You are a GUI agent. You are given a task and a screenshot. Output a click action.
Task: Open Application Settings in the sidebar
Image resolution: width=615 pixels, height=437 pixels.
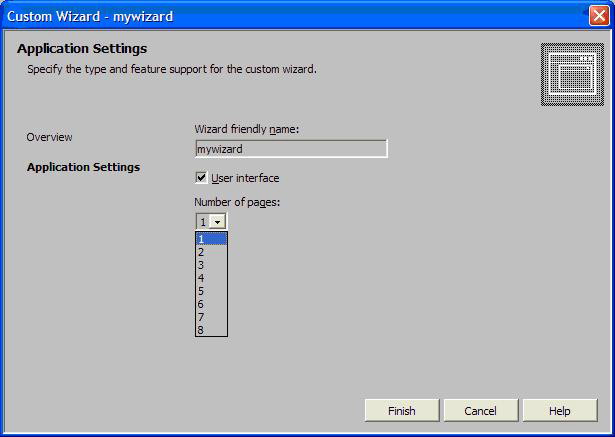(x=84, y=167)
